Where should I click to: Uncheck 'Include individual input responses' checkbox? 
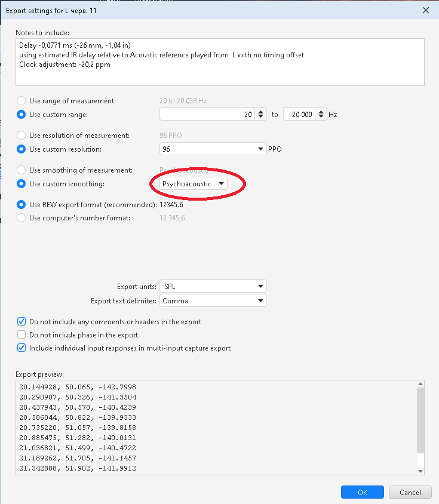pyautogui.click(x=22, y=348)
